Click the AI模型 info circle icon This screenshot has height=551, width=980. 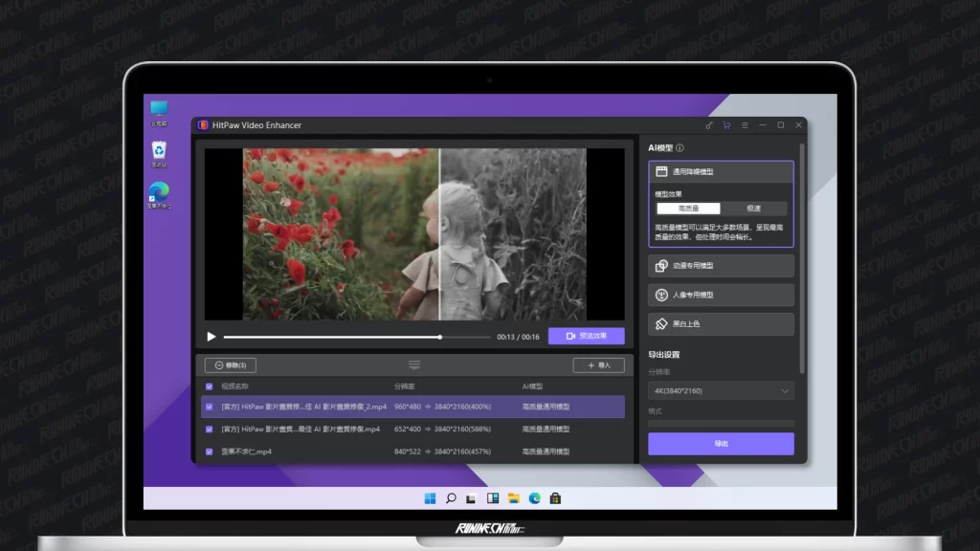pyautogui.click(x=680, y=148)
